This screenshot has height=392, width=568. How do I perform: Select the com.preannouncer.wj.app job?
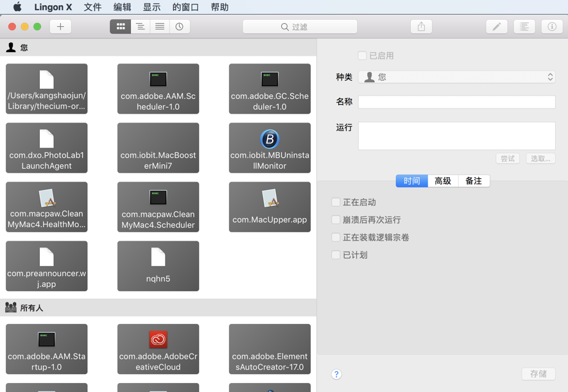(46, 266)
